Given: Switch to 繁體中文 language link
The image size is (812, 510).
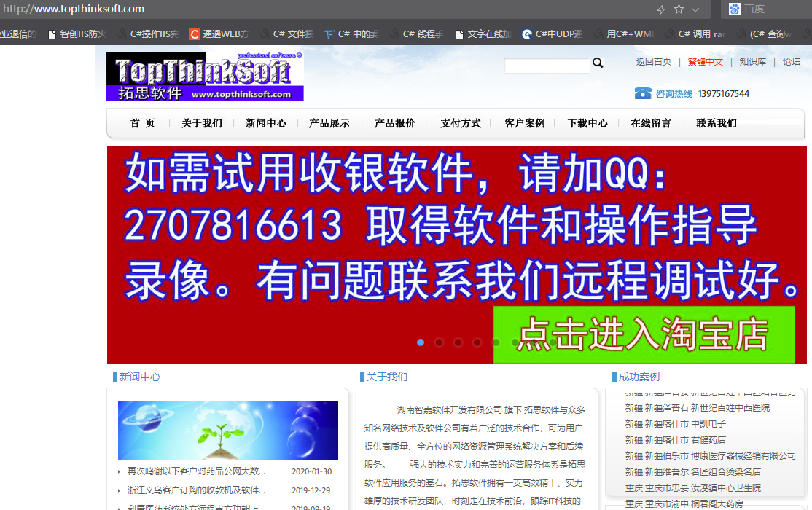Looking at the screenshot, I should [705, 62].
